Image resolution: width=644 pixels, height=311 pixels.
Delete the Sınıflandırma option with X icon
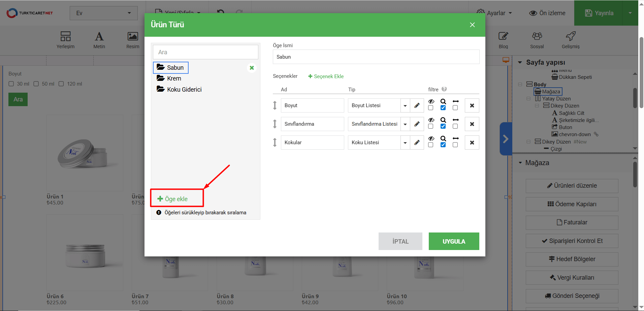click(x=472, y=124)
